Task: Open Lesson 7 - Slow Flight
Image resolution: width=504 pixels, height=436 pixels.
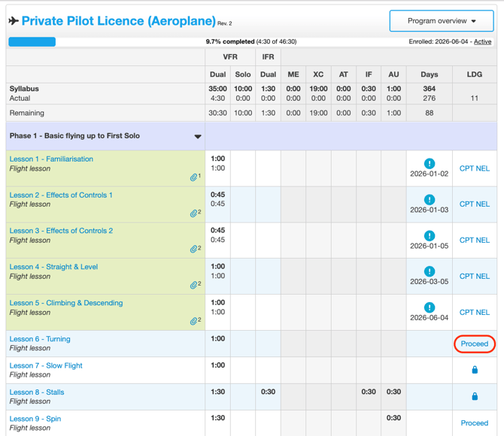Action: [x=46, y=365]
